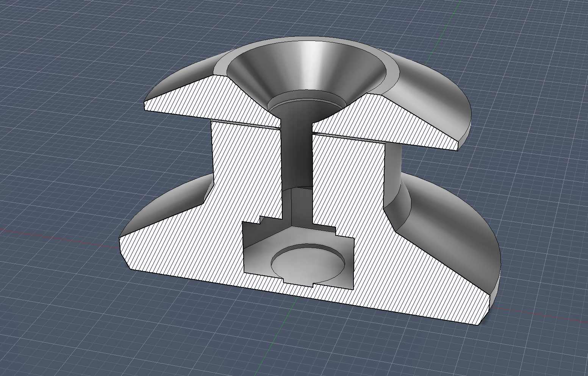
Task: Select right hatched section face of top flange
Action: pos(386,121)
